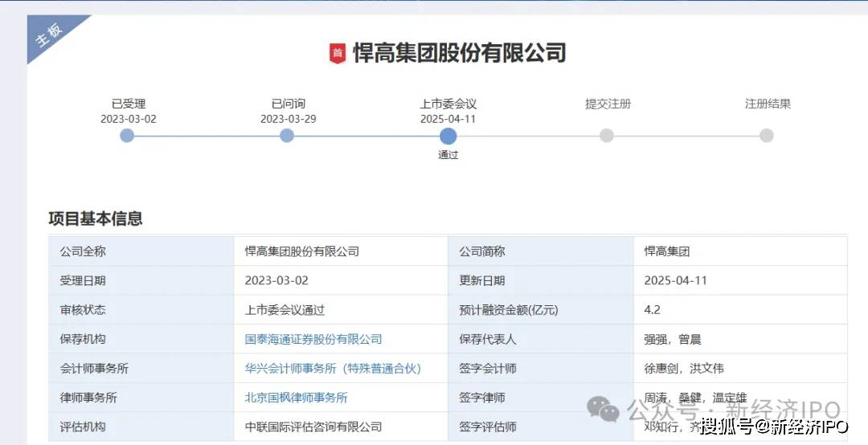Click the 悍高集团 short name value
The image size is (868, 445).
click(x=666, y=251)
